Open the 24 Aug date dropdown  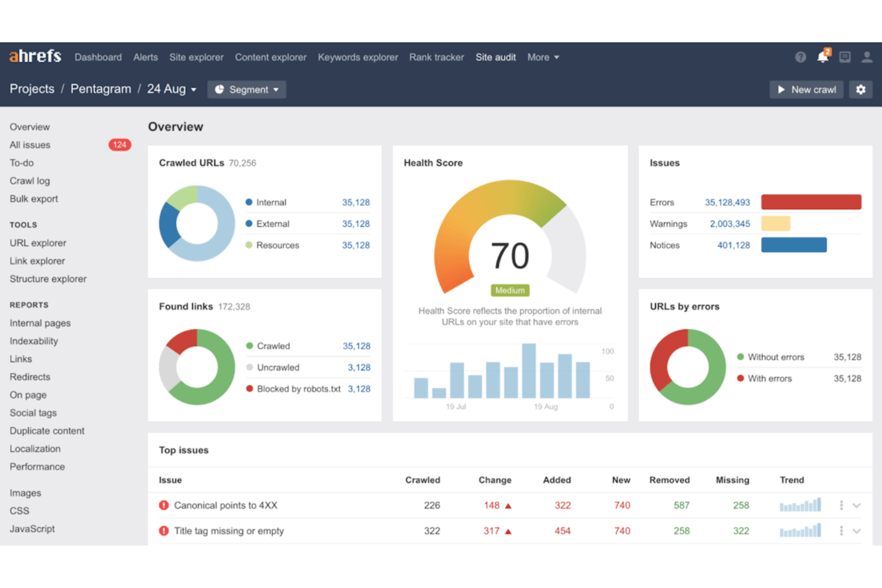tap(171, 89)
